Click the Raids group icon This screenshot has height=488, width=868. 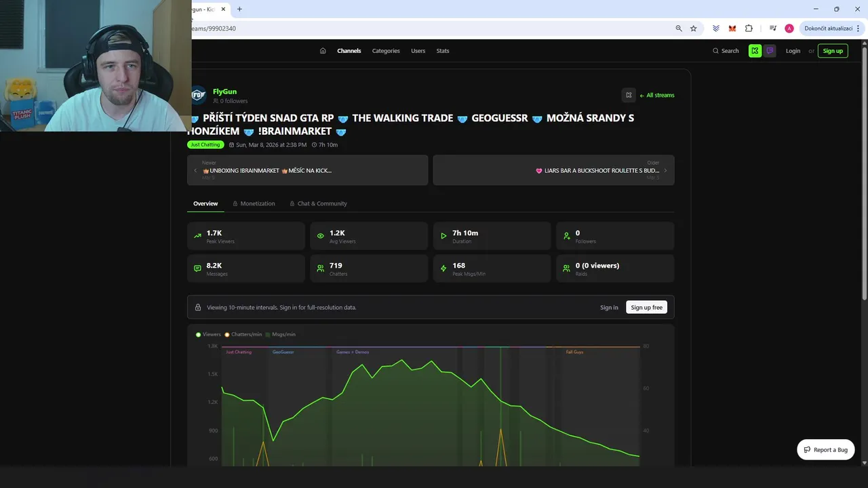566,268
